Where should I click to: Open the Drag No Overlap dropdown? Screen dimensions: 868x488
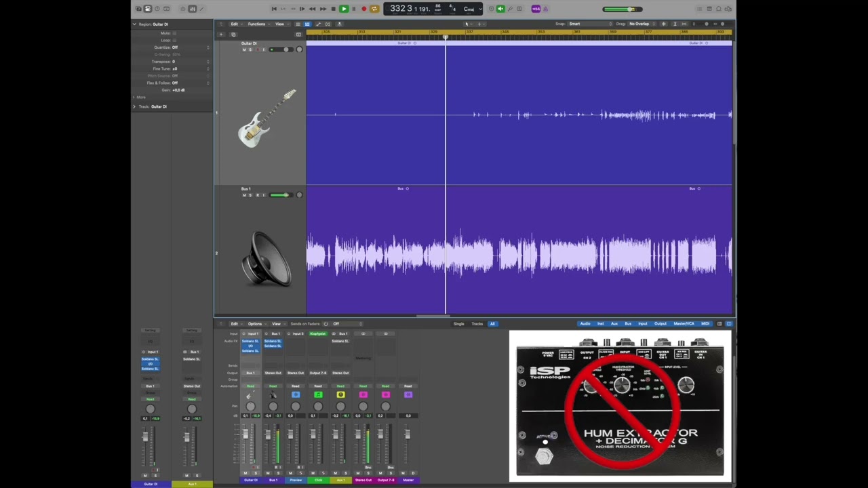point(640,24)
